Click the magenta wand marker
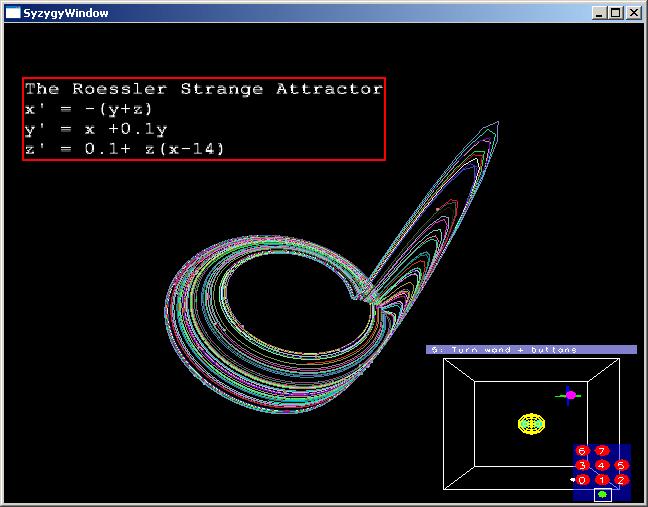The width and height of the screenshot is (648, 507). 571,395
